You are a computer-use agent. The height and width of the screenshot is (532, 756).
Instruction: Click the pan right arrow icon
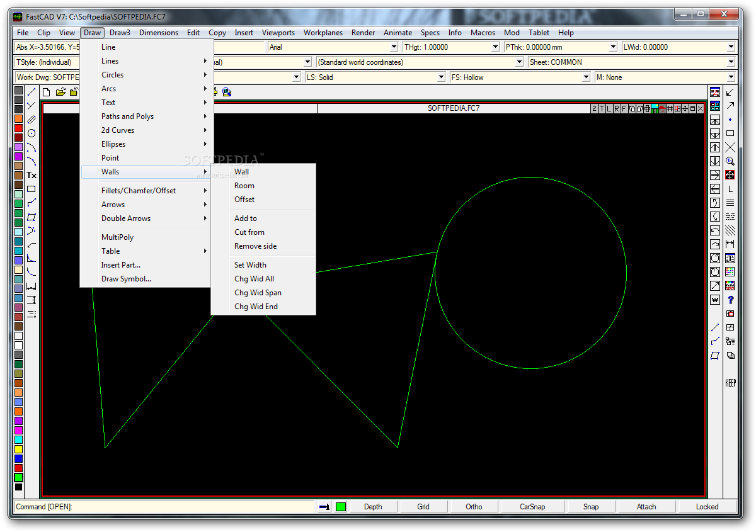[x=715, y=175]
